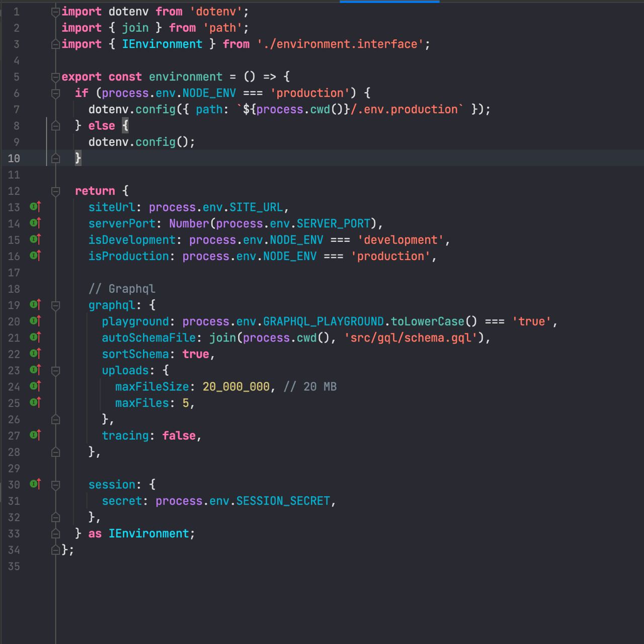Collapse the return object fold at line 12

coord(56,192)
